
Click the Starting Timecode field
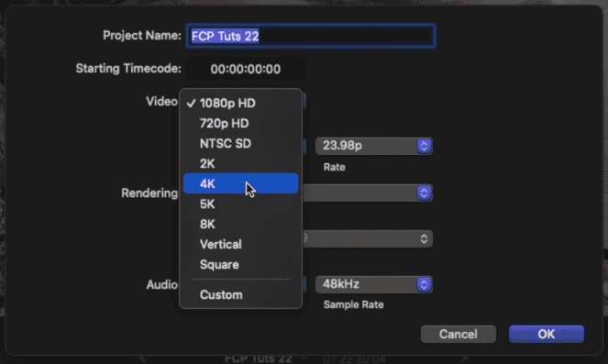click(246, 69)
